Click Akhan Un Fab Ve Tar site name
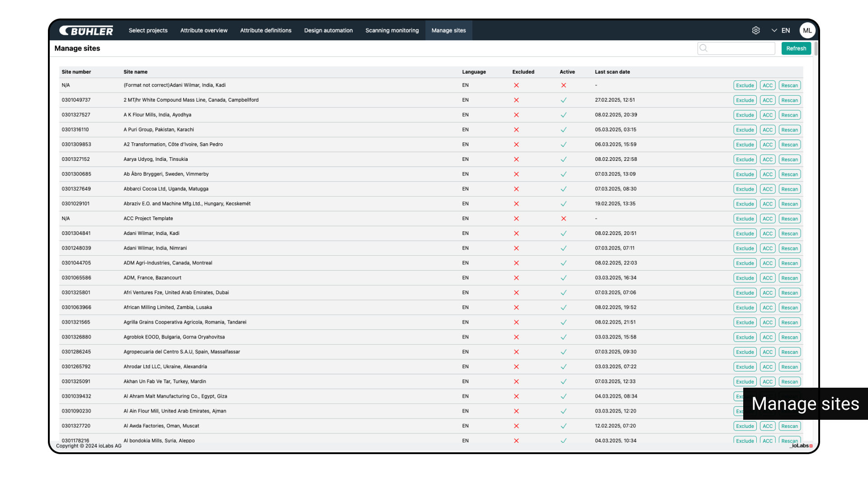Screen dimensions: 868x488 pos(165,381)
